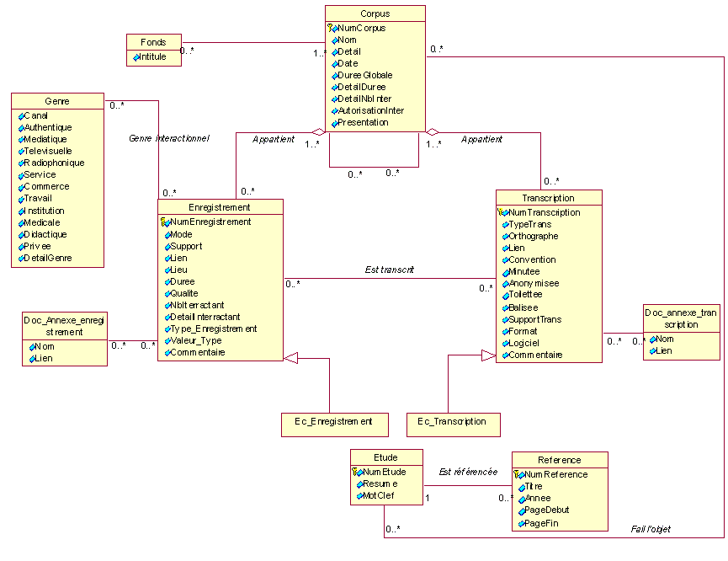Click the Institution attribute
The height and width of the screenshot is (561, 728).
[x=41, y=211]
